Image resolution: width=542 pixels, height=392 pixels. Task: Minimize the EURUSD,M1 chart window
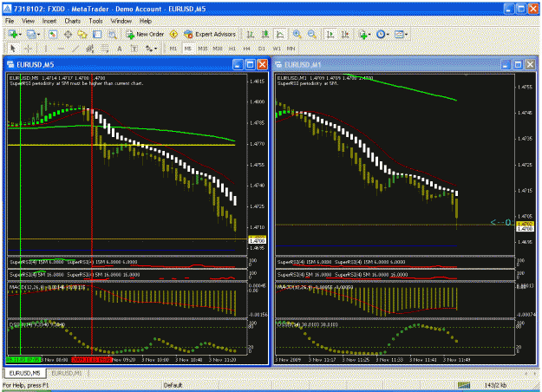[506, 65]
